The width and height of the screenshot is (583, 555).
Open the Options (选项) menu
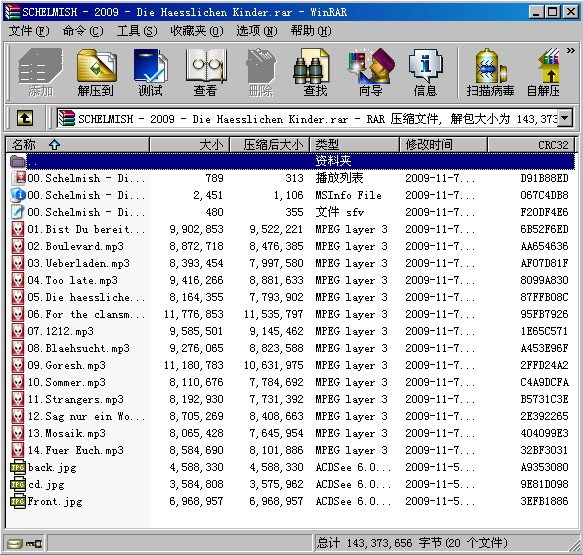coord(257,31)
